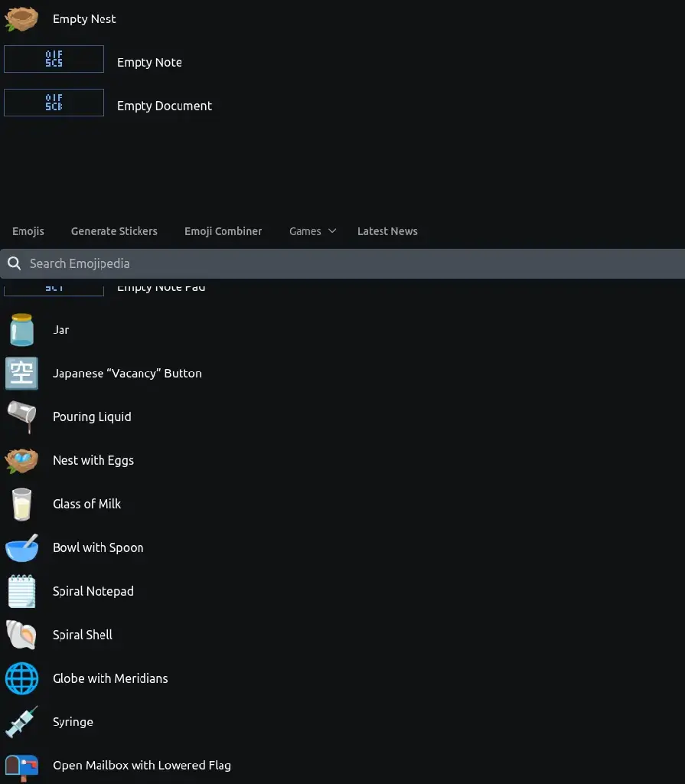Open the Empty Note result
Viewport: 685px width, 784px height.
coord(149,63)
